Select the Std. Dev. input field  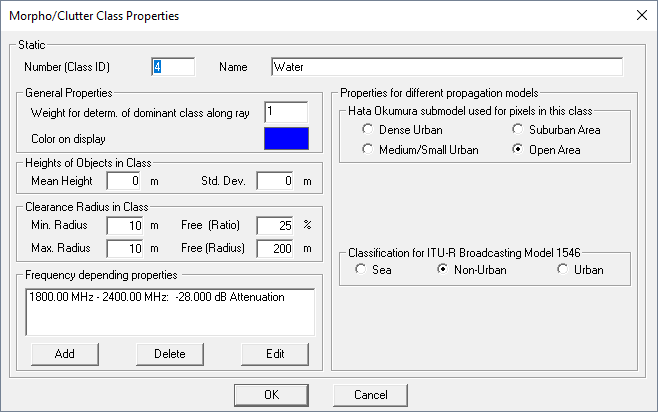pyautogui.click(x=277, y=181)
